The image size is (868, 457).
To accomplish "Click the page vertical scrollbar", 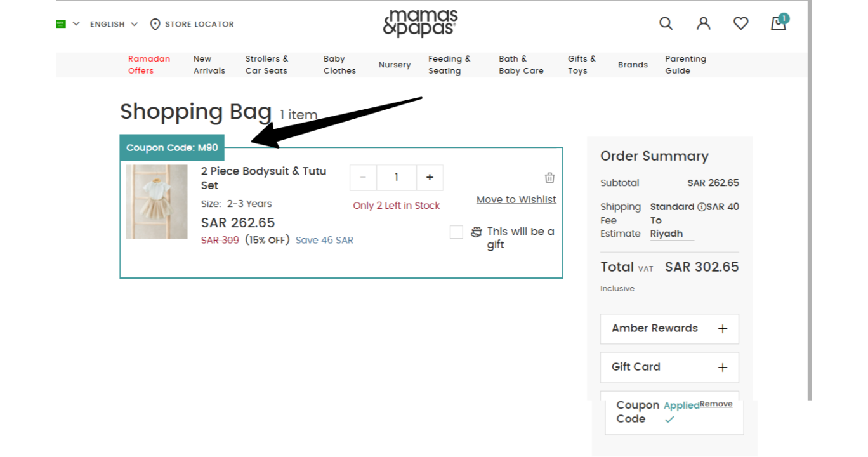I will pyautogui.click(x=810, y=200).
